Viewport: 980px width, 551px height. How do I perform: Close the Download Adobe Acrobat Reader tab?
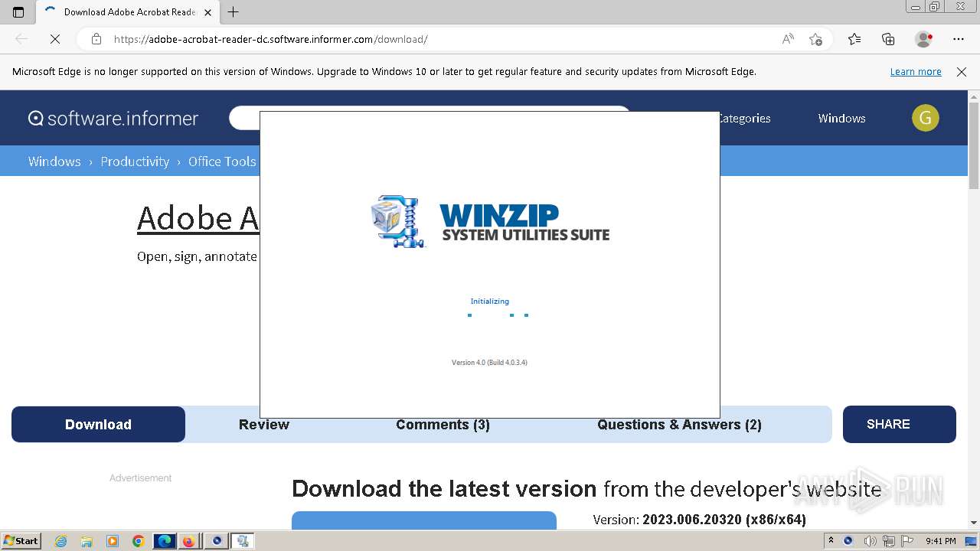pos(207,12)
